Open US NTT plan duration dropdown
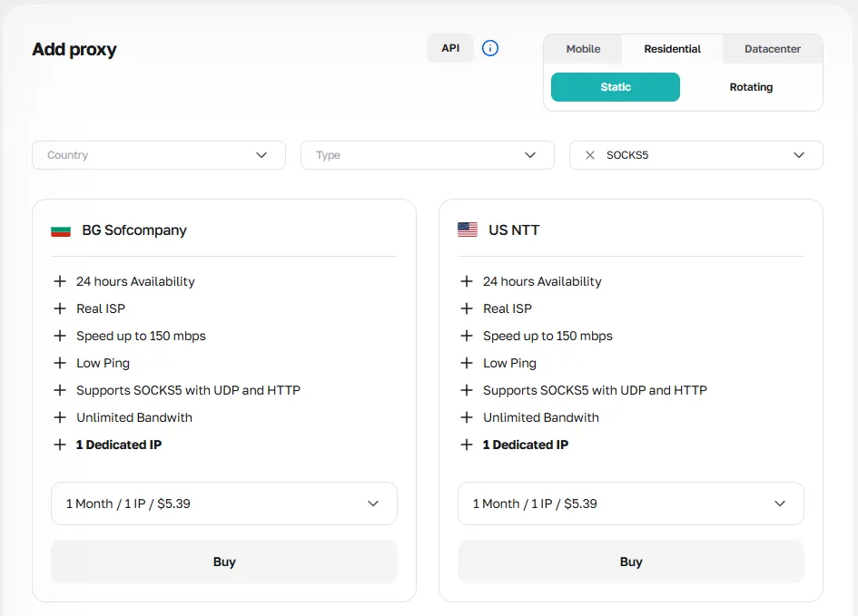The height and width of the screenshot is (616, 858). pyautogui.click(x=631, y=504)
